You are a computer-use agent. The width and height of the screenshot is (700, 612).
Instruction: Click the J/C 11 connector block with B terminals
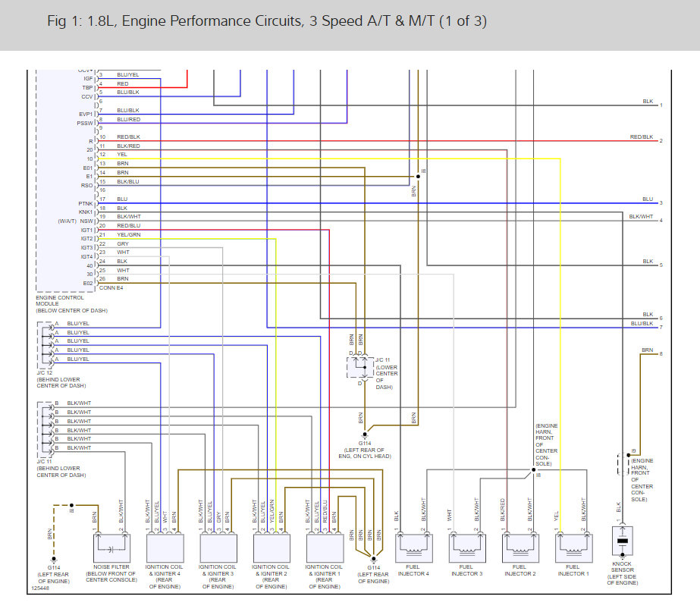(x=45, y=429)
